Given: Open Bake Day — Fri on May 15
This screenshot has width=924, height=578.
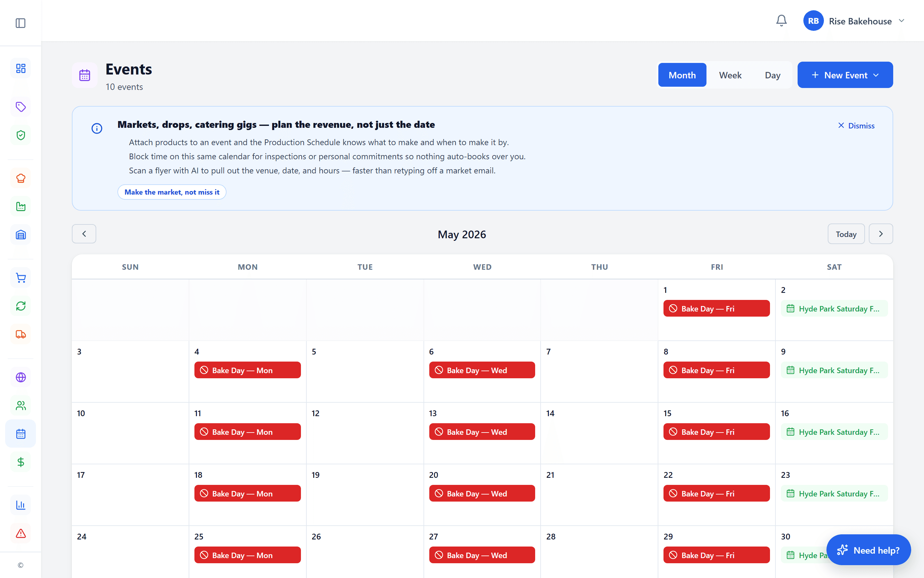Looking at the screenshot, I should 716,432.
